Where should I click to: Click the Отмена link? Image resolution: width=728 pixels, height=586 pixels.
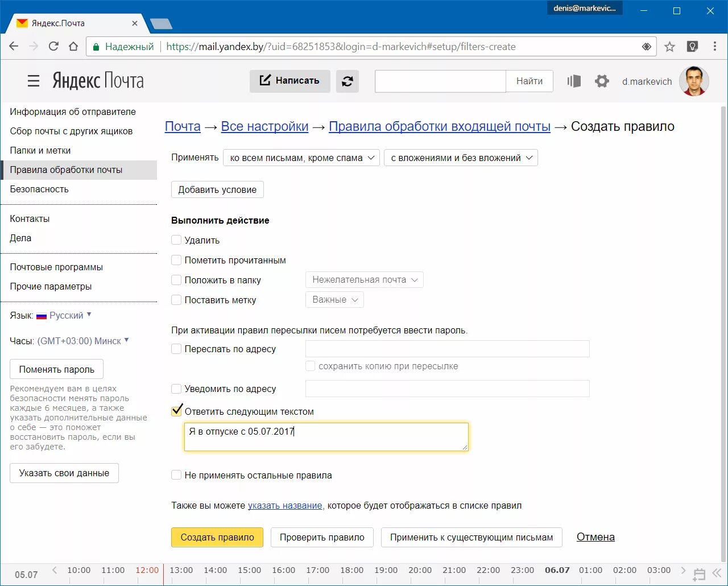pos(595,537)
